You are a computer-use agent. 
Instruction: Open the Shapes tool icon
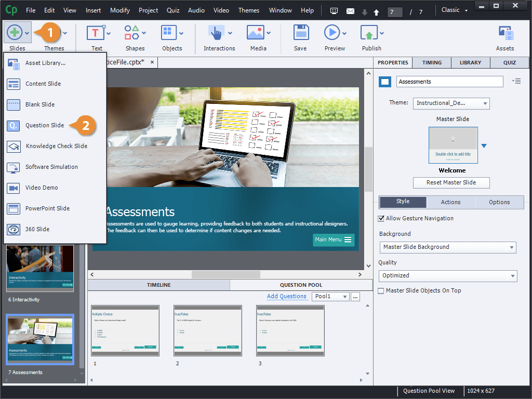132,33
